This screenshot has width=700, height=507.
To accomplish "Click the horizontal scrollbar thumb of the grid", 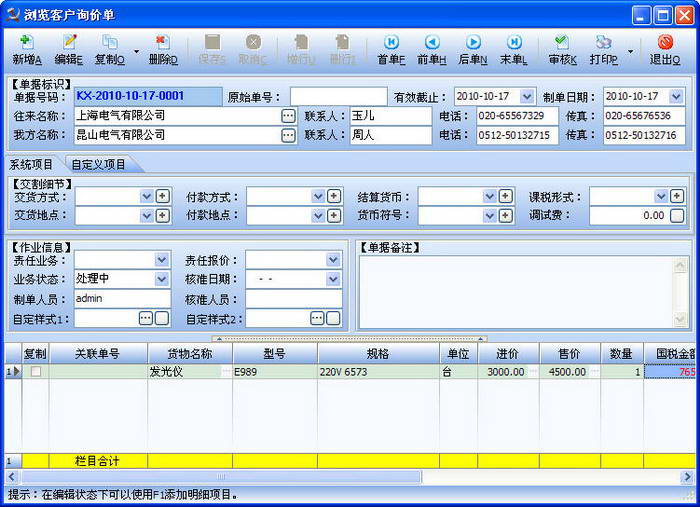I will (221, 477).
